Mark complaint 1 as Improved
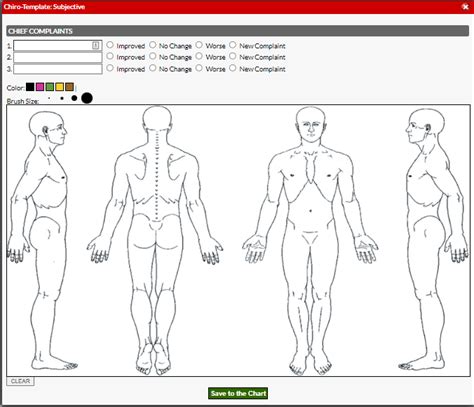 110,45
